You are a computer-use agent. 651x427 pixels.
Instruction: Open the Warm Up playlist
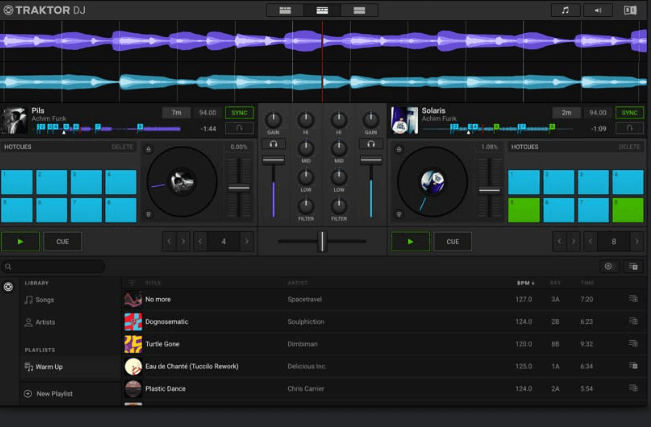[x=44, y=367]
